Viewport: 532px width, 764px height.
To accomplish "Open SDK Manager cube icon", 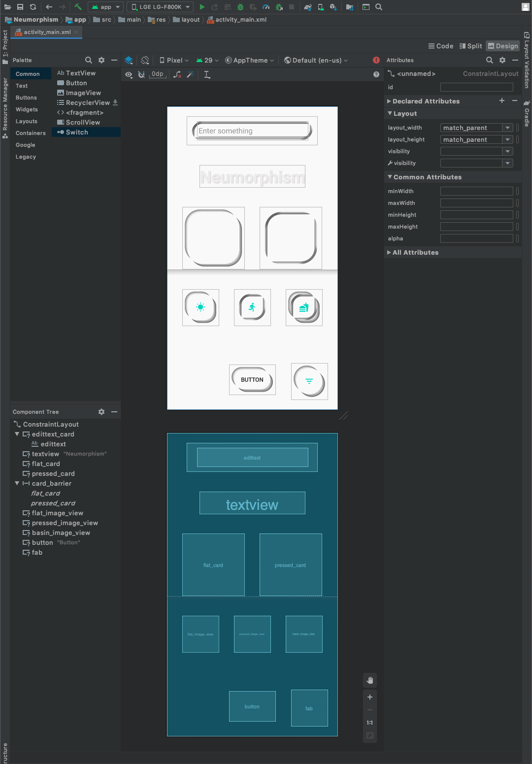I will coord(333,7).
